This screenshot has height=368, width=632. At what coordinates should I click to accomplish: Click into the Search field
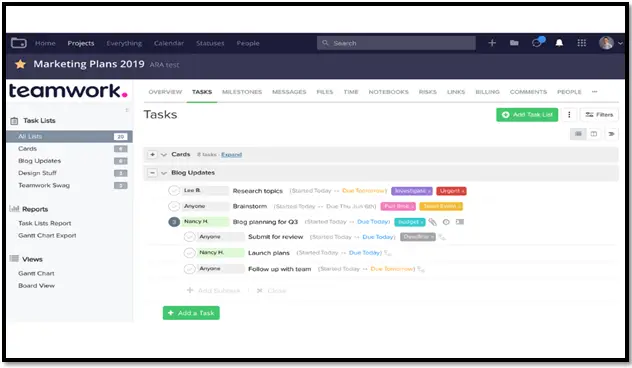point(396,43)
